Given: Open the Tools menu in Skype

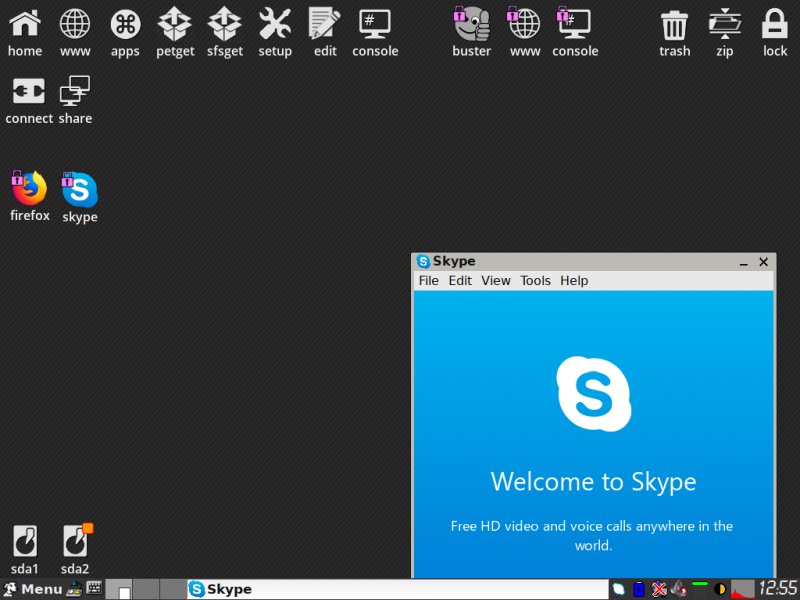Looking at the screenshot, I should pyautogui.click(x=535, y=280).
